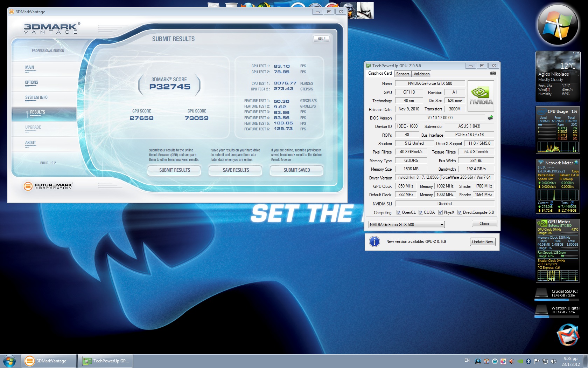Click Copy in Network Meter
588x368 pixels.
575,171
